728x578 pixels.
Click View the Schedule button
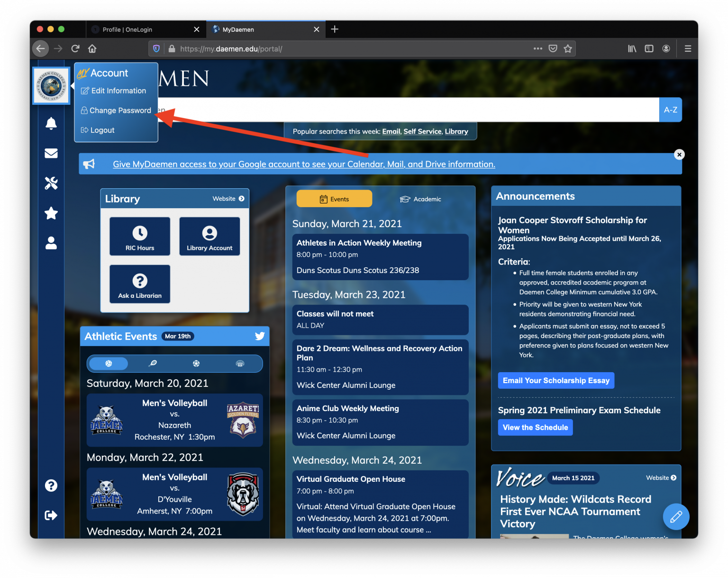tap(536, 427)
